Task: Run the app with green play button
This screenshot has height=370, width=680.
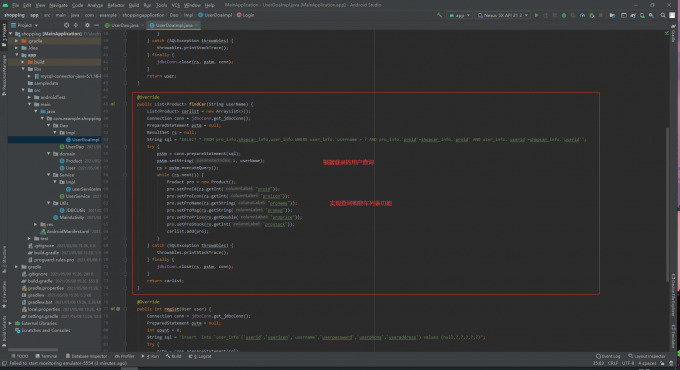Action: click(536, 15)
